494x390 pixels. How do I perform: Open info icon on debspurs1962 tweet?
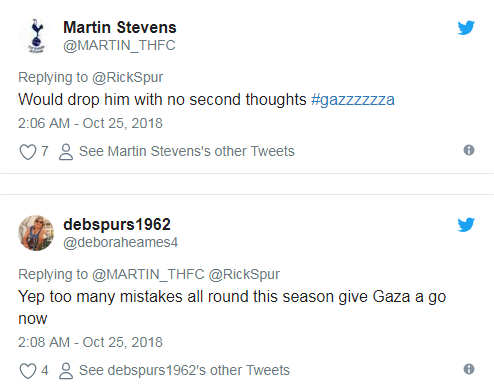[469, 369]
